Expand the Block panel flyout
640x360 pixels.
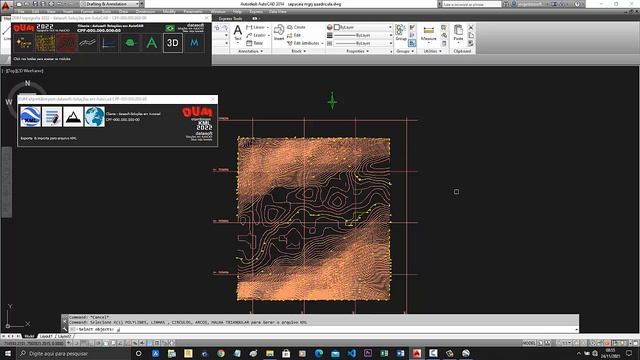(x=299, y=51)
